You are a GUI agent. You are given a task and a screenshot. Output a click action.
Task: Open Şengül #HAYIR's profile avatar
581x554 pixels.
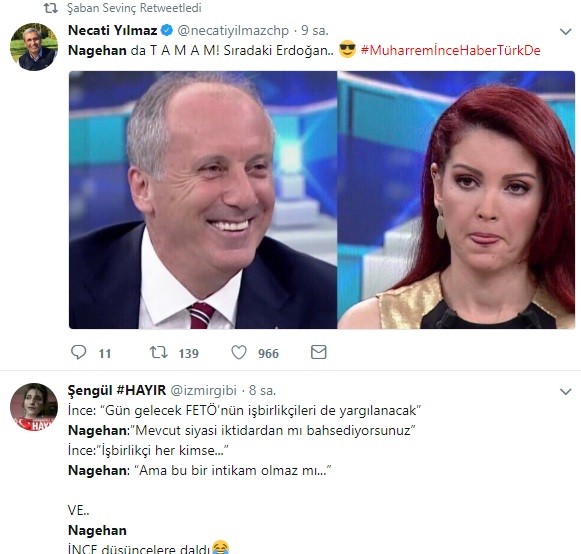coord(34,407)
